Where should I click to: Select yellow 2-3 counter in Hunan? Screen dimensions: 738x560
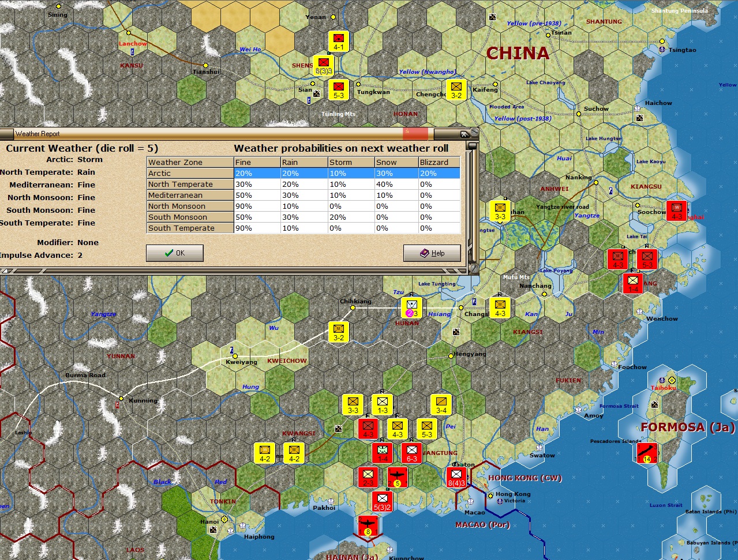coord(412,308)
